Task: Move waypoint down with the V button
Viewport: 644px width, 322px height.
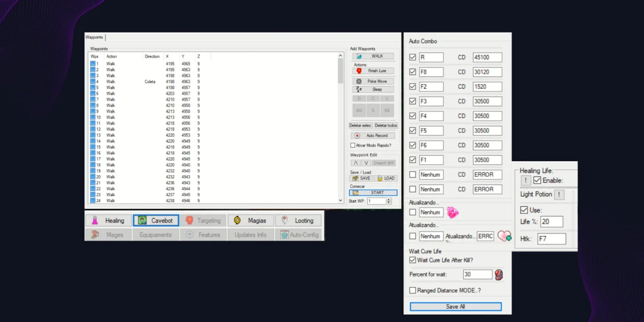Action: (x=366, y=163)
